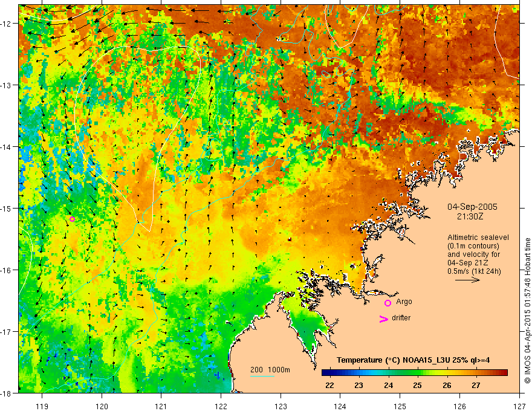Click the '-12' latitude axis label
Screen dimensions: 532x411
click(x=7, y=24)
